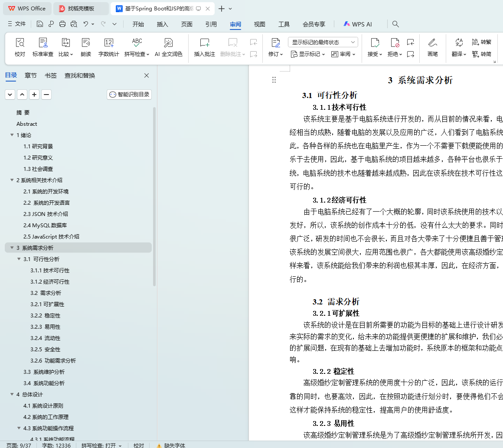The height and width of the screenshot is (448, 503).
Task: Jump to 2.4 MySQL数据库 heading
Action: point(45,225)
